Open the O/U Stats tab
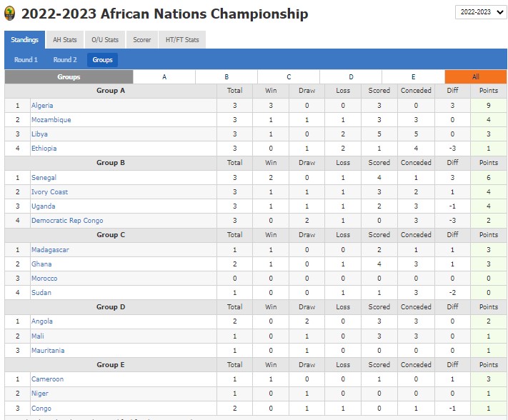The height and width of the screenshot is (420, 508). tap(105, 40)
